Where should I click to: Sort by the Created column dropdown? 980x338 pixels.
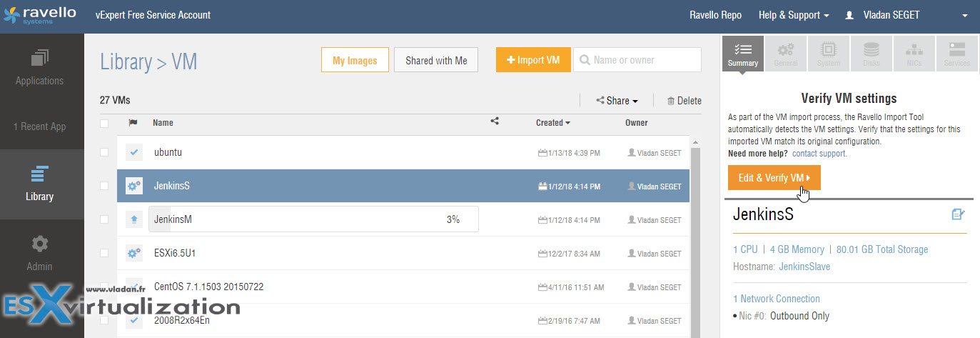553,123
